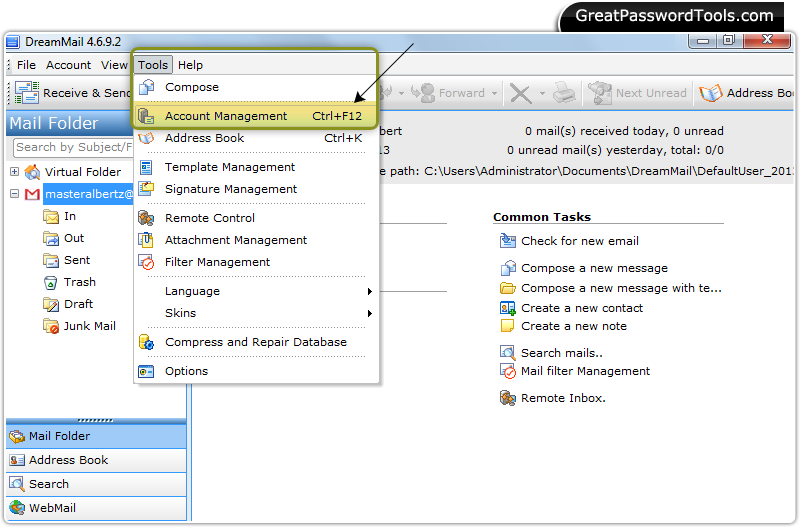Click the DreamMail title bar app icon
Image resolution: width=800 pixels, height=527 pixels.
pos(13,42)
